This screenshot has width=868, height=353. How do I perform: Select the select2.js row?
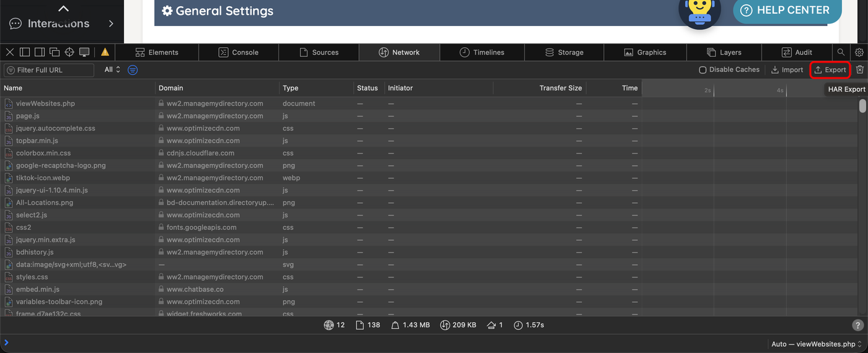coord(429,215)
